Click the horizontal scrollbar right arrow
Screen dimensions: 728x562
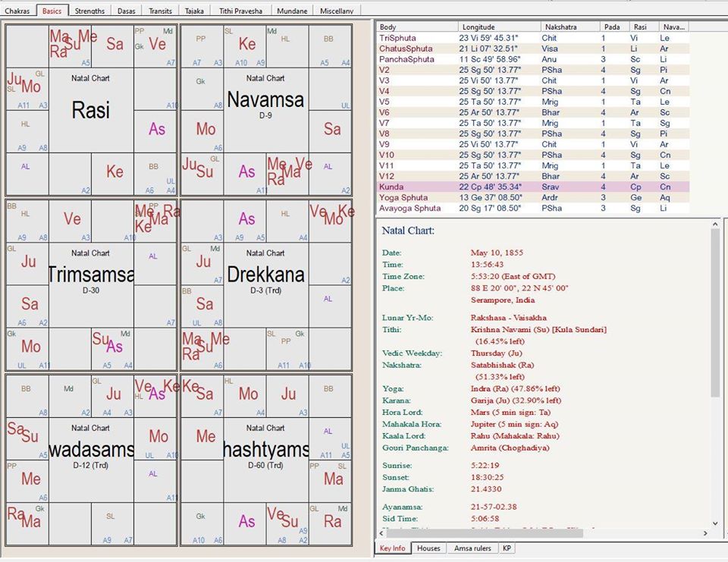[x=705, y=533]
